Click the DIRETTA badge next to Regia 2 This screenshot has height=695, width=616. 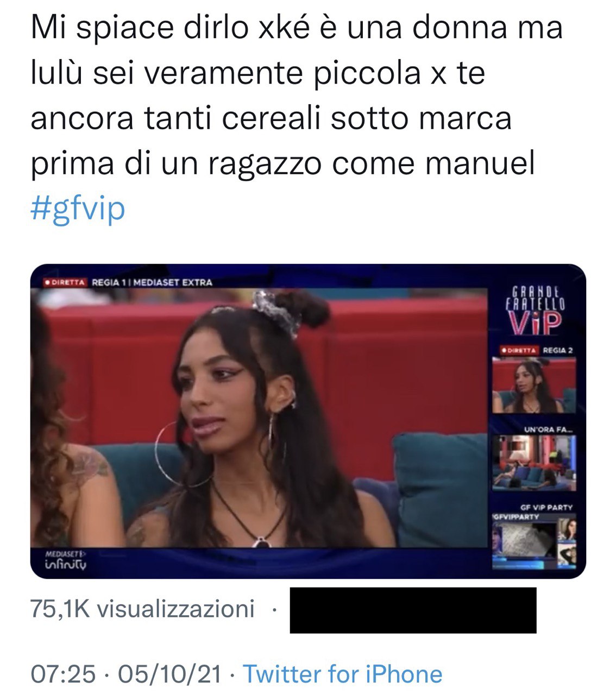(x=519, y=350)
